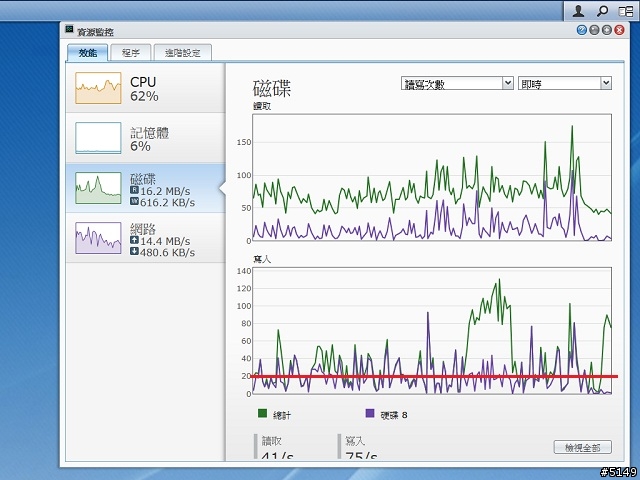Switch to the 效能 performance tab
The height and width of the screenshot is (480, 640).
(88, 53)
